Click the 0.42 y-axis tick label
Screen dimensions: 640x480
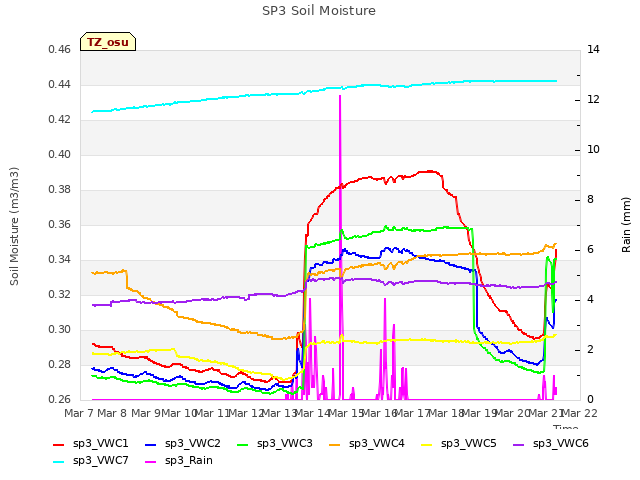pyautogui.click(x=60, y=120)
